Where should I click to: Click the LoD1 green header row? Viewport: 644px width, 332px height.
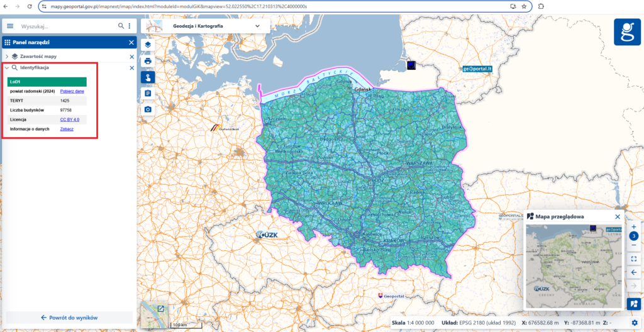[47, 82]
